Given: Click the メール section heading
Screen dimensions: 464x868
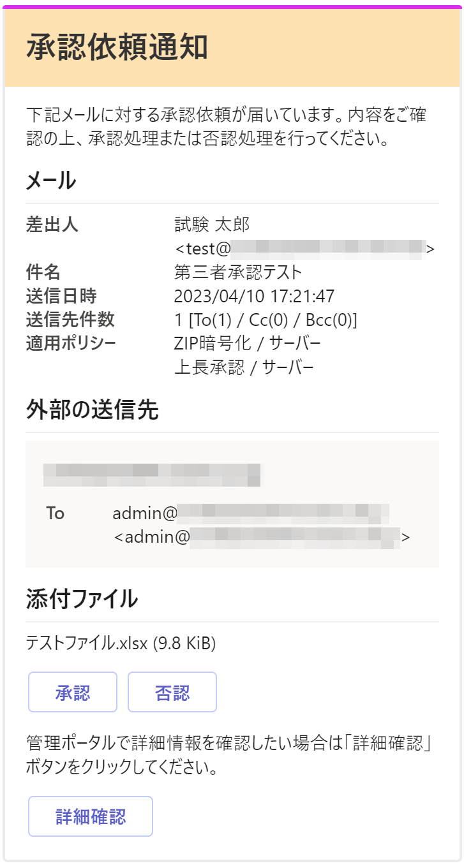Looking at the screenshot, I should [x=51, y=181].
